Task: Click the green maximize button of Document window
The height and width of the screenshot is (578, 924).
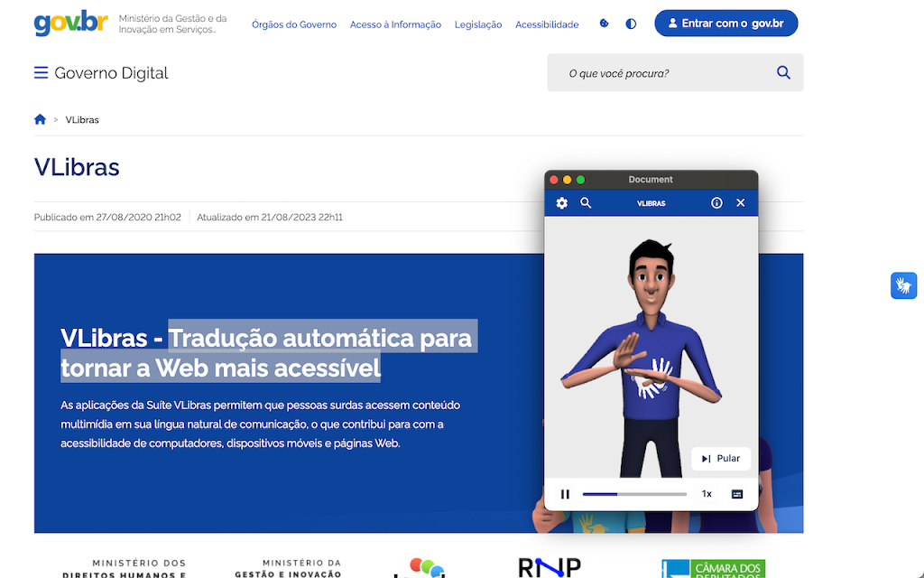Action: [580, 180]
